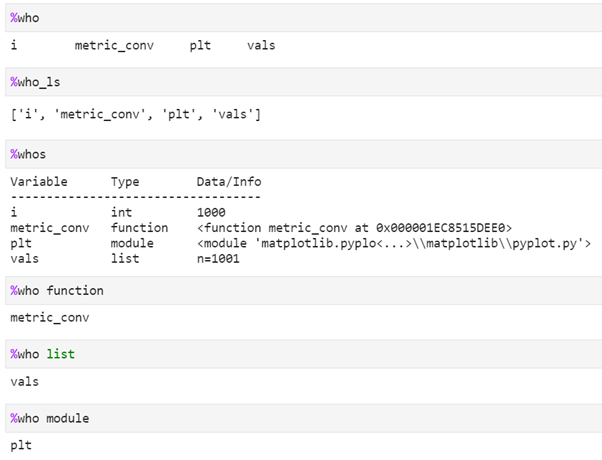Click the %whos code cell

(303, 154)
